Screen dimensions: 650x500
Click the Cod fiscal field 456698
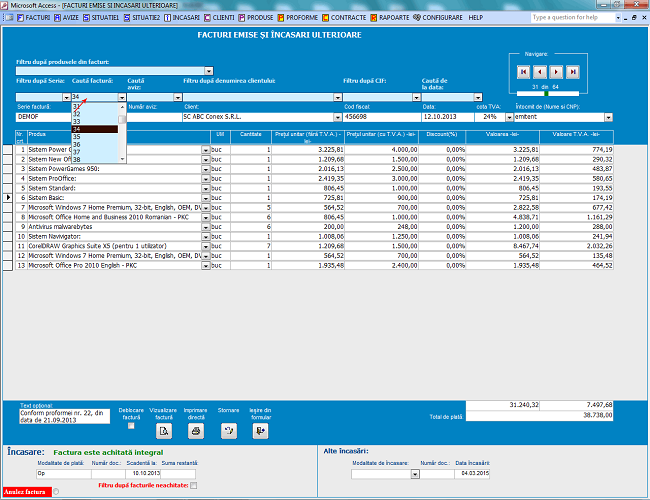382,117
